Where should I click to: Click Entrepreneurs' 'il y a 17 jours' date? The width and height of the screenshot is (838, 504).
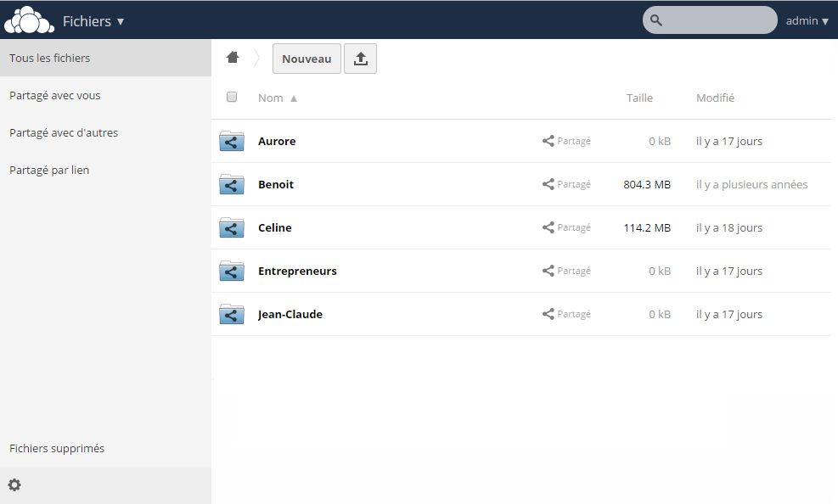tap(729, 271)
